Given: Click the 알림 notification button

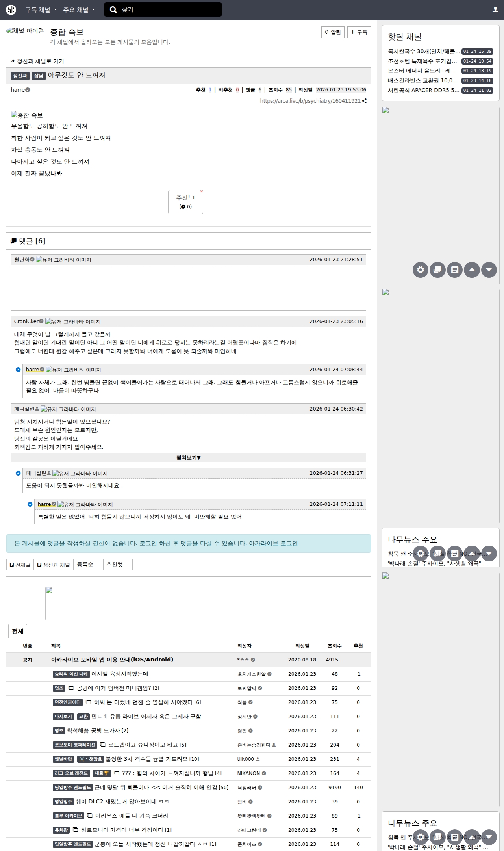Looking at the screenshot, I should coord(333,32).
